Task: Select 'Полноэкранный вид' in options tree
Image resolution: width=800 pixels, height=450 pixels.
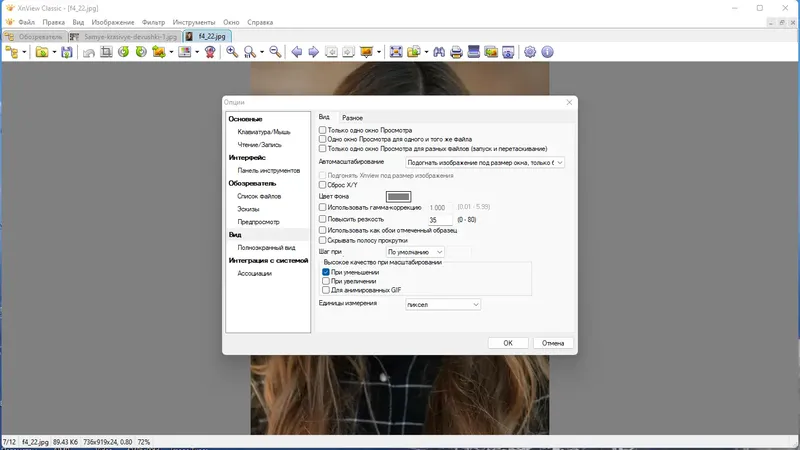Action: pyautogui.click(x=266, y=247)
